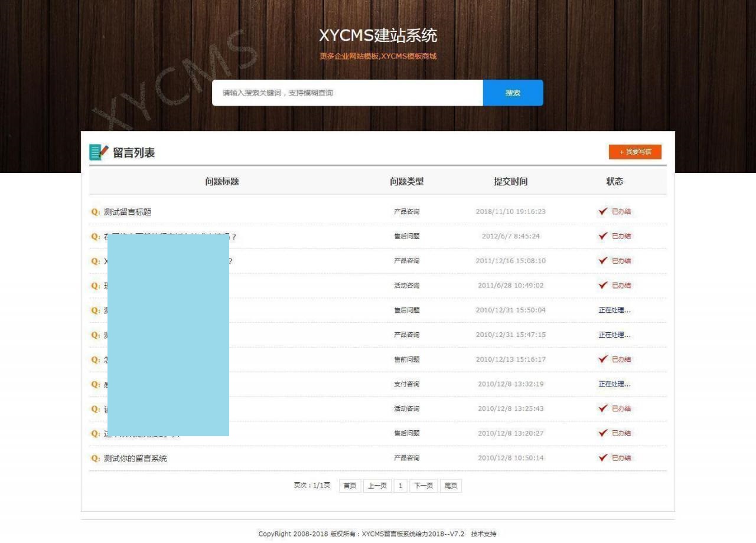
Task: Open the 测试留言标题 message
Action: click(128, 212)
